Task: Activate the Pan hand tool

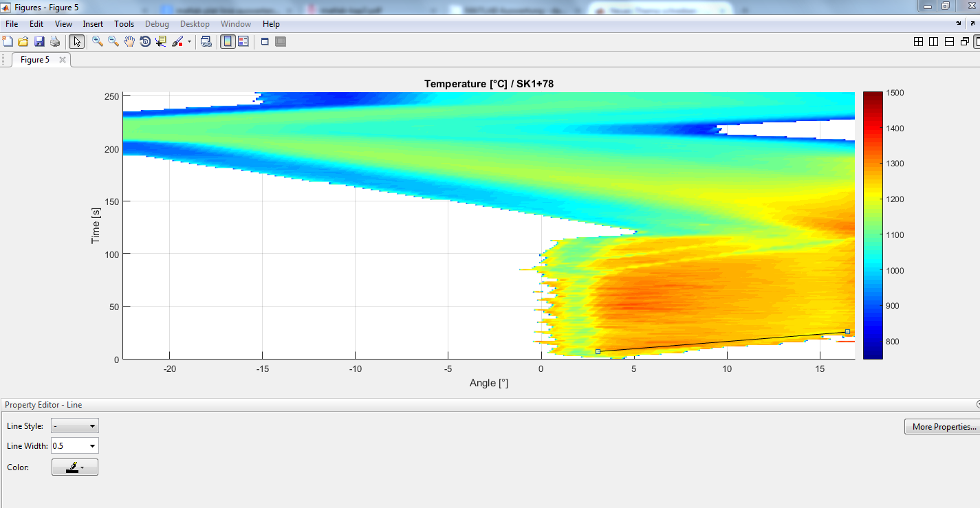Action: coord(129,42)
